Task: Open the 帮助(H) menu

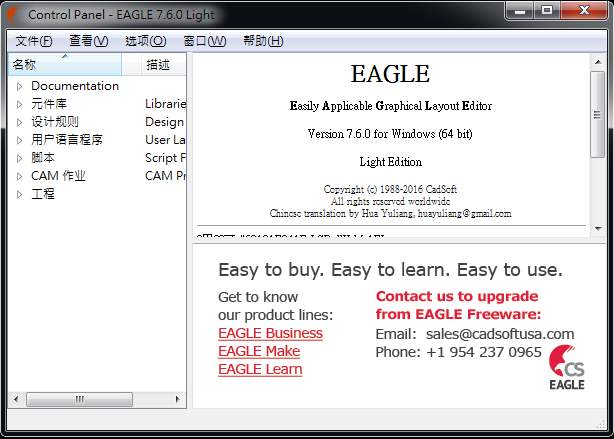Action: (x=263, y=41)
